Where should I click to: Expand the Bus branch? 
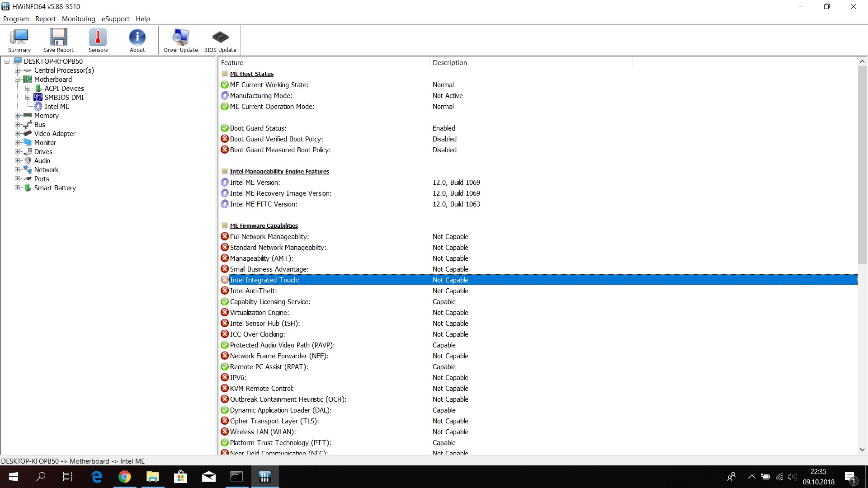pyautogui.click(x=18, y=125)
